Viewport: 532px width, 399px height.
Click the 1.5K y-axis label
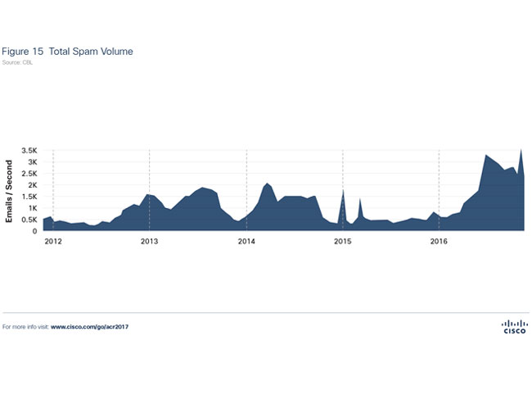pyautogui.click(x=29, y=197)
